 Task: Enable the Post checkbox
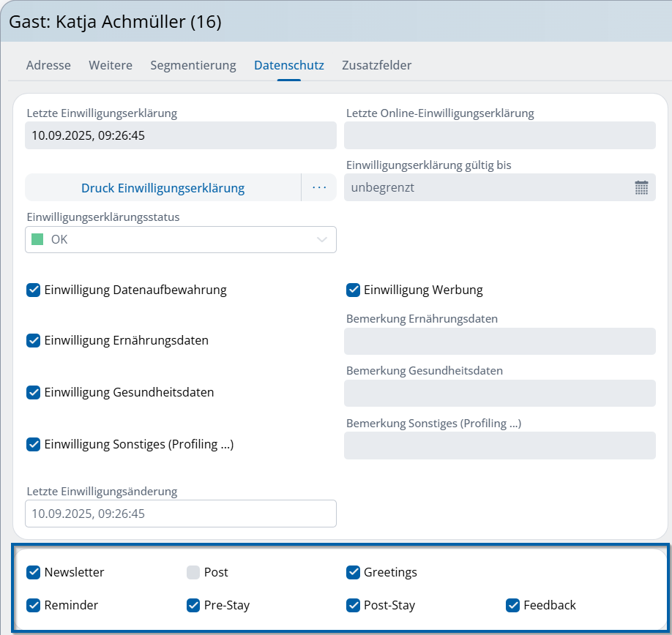(x=193, y=572)
